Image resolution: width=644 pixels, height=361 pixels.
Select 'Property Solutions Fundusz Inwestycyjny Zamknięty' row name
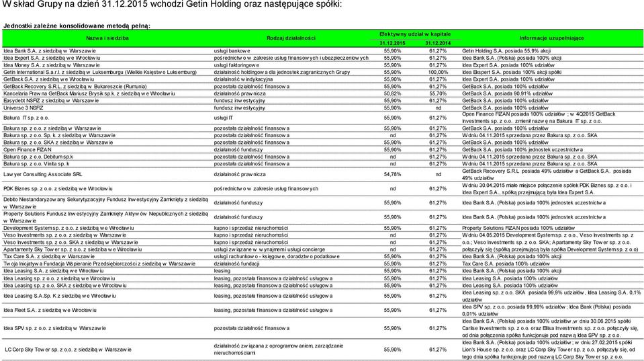point(105,216)
